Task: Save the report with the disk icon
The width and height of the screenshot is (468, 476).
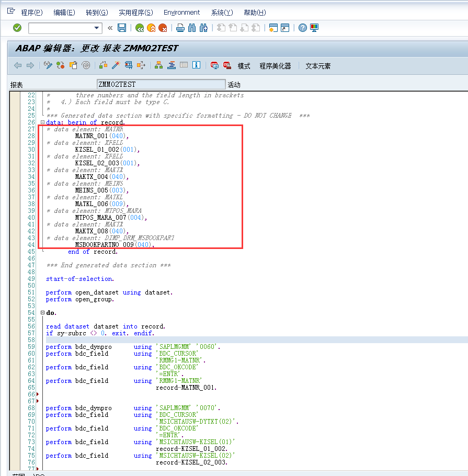Action: coord(121,28)
